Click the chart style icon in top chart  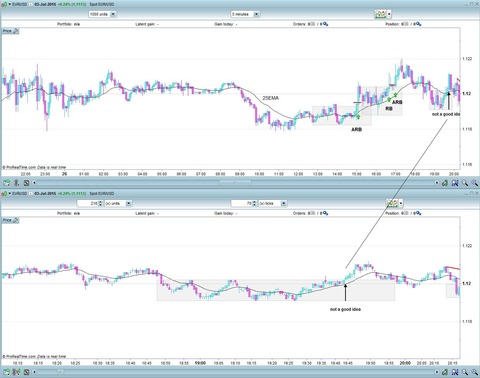tap(380, 14)
